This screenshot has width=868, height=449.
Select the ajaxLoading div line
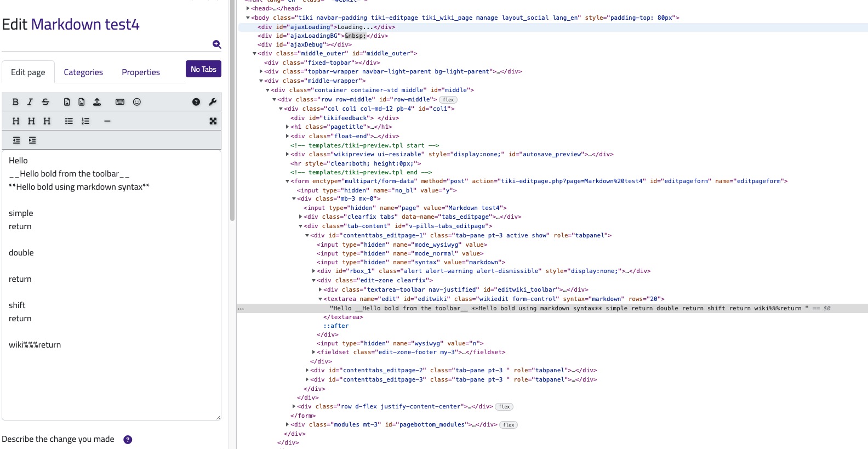pos(327,27)
